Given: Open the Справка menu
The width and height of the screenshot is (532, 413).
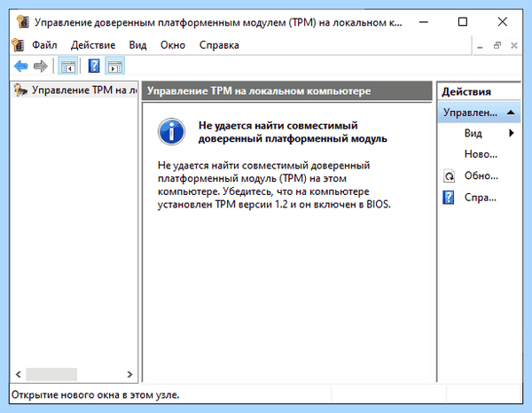Looking at the screenshot, I should 219,45.
